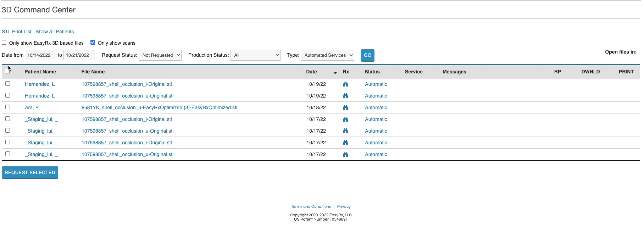Click the Date from input field
The width and height of the screenshot is (644, 244).
click(x=40, y=55)
